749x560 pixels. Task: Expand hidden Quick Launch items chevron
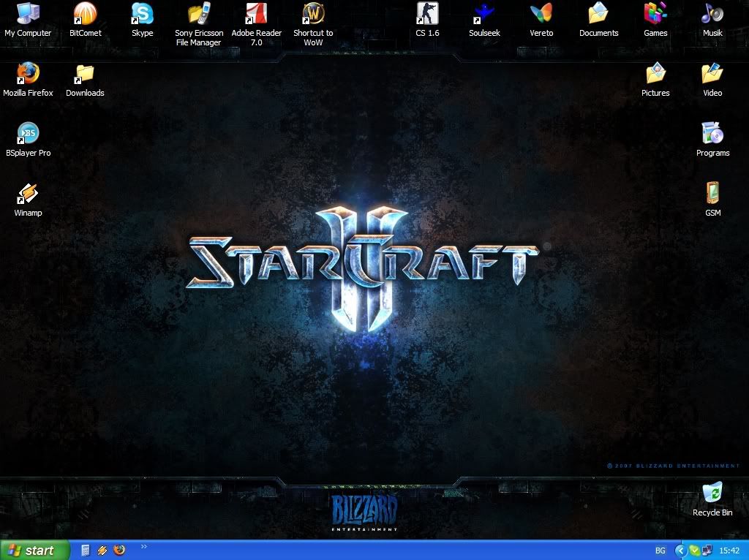click(144, 547)
